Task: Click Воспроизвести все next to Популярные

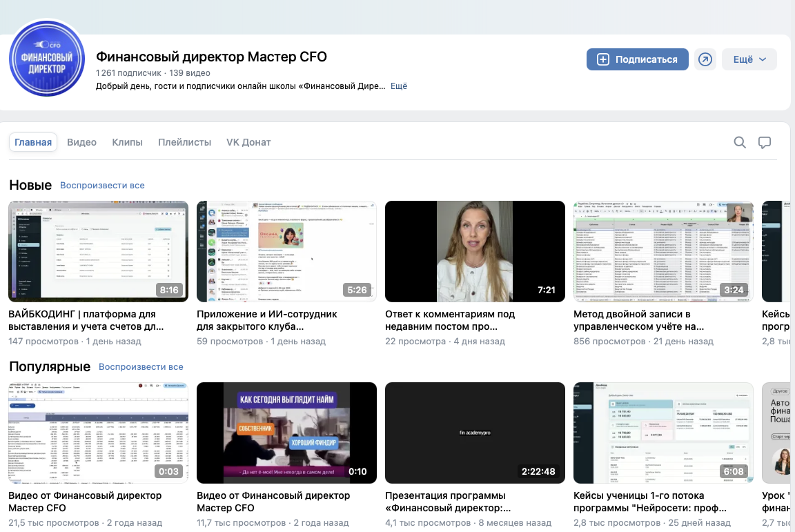Action: (141, 367)
